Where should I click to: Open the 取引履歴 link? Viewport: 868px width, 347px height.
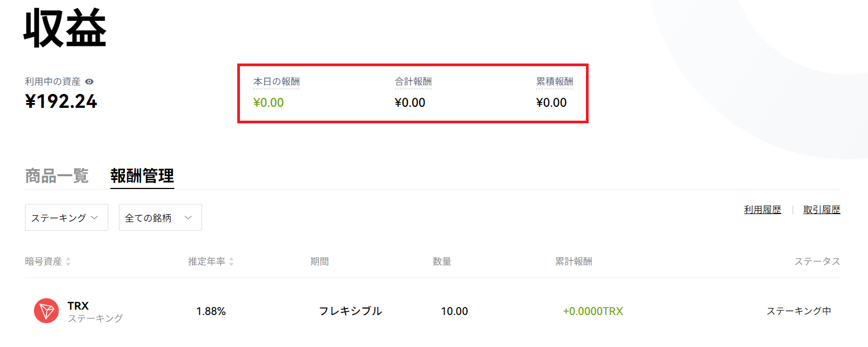point(822,210)
